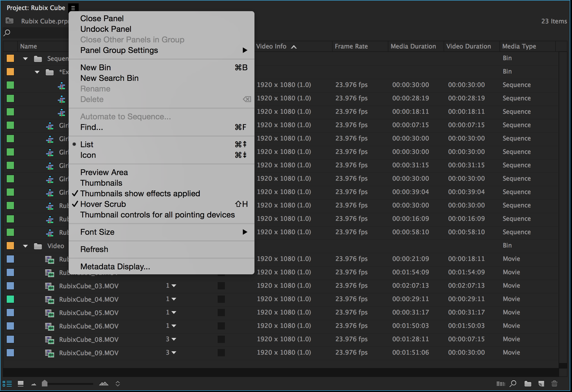This screenshot has width=572, height=392.
Task: Click the New Bin folder icon
Action: coord(528,384)
